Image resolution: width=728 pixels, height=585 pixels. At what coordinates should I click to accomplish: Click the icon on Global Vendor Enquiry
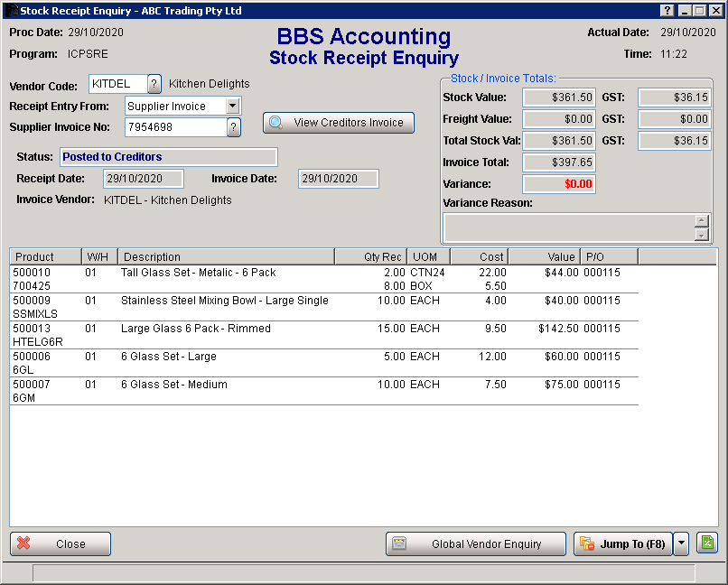click(398, 543)
